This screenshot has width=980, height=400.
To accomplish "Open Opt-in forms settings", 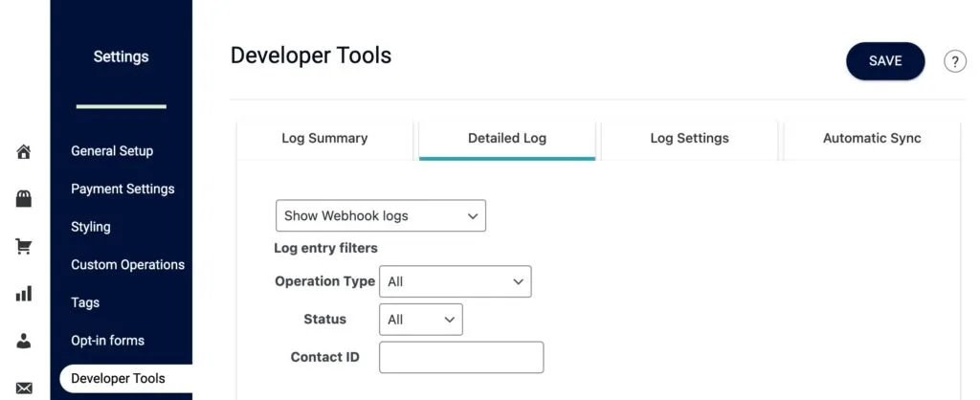I will (x=107, y=341).
